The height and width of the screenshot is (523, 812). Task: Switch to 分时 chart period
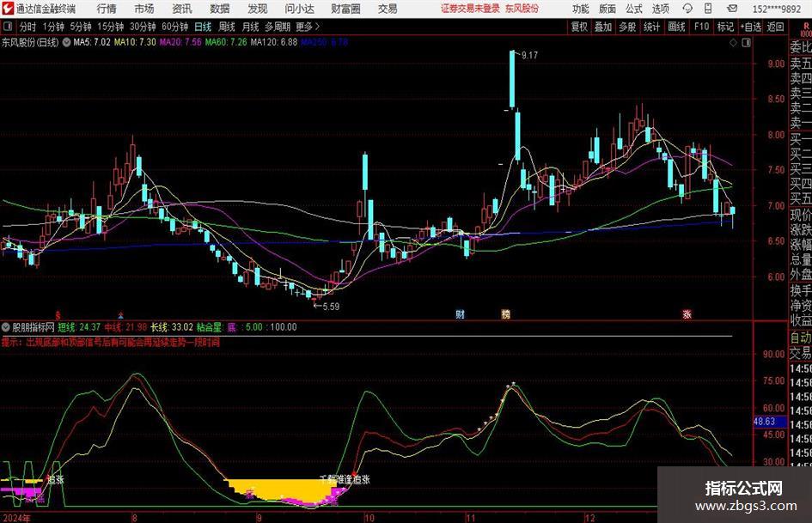28,27
